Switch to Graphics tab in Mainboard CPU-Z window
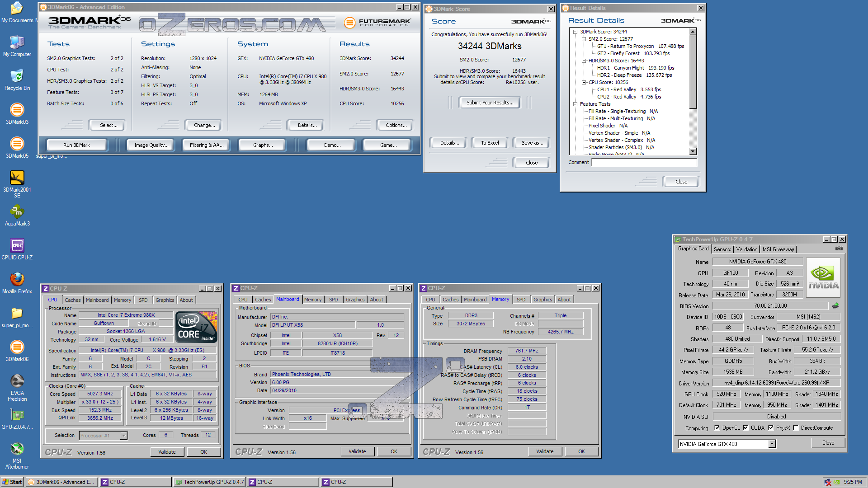 click(x=355, y=300)
